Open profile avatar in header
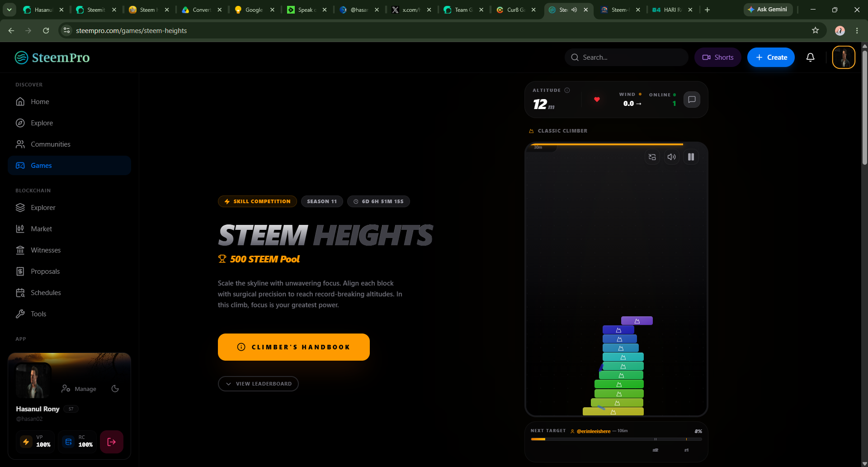This screenshot has height=467, width=868. (844, 57)
